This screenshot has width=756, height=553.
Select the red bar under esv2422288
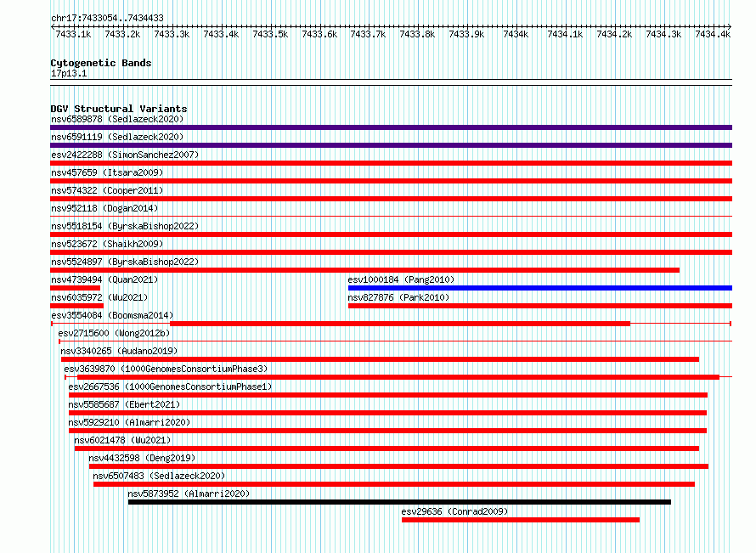[391, 163]
